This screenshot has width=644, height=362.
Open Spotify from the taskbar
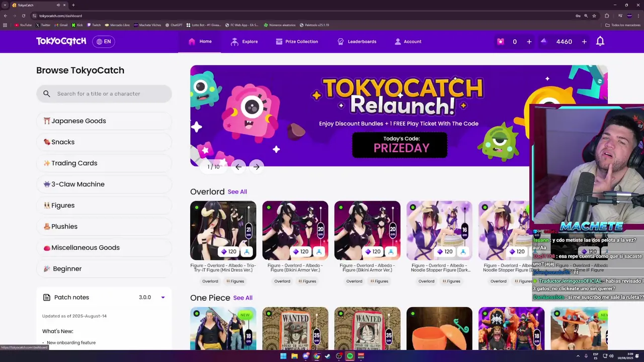click(x=350, y=356)
